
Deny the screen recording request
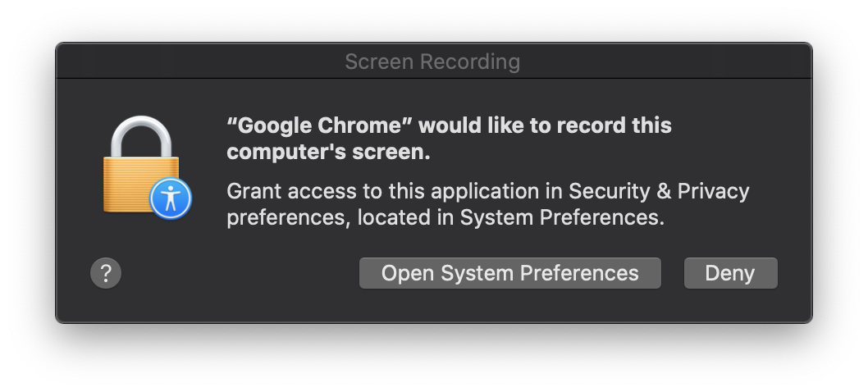point(730,273)
